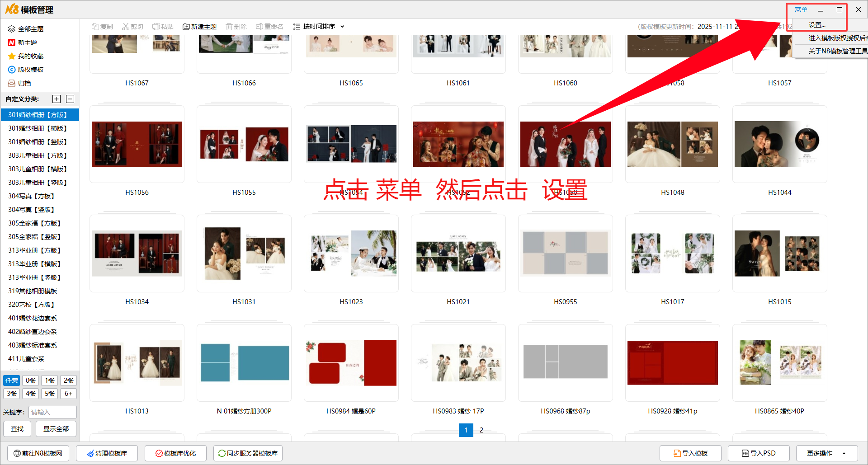Screen dimensions: 868x465
Task: Select category 319其他相册模板
Action: [40, 291]
